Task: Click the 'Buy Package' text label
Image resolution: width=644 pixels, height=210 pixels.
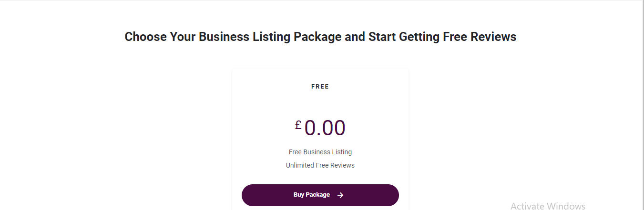Action: click(x=311, y=195)
